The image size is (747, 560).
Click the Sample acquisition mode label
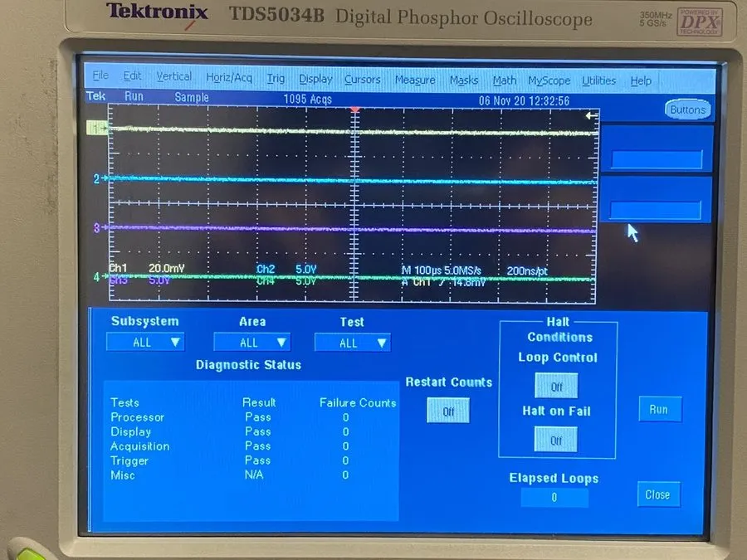192,97
